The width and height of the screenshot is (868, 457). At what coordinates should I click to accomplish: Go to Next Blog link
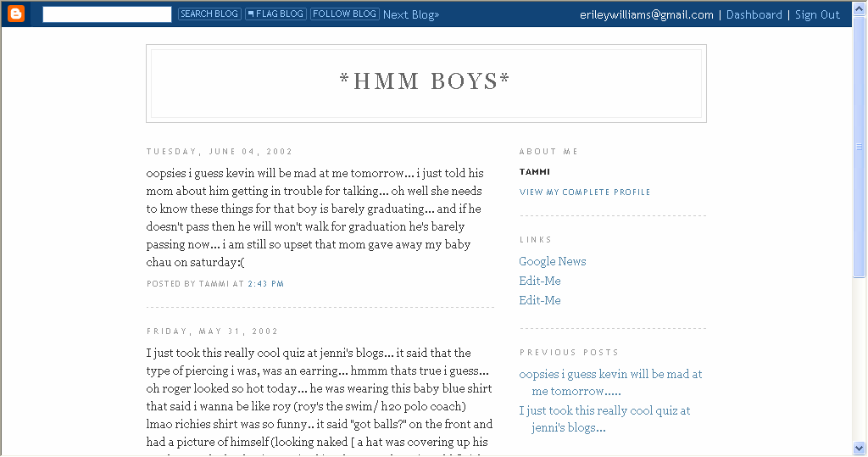pos(411,14)
